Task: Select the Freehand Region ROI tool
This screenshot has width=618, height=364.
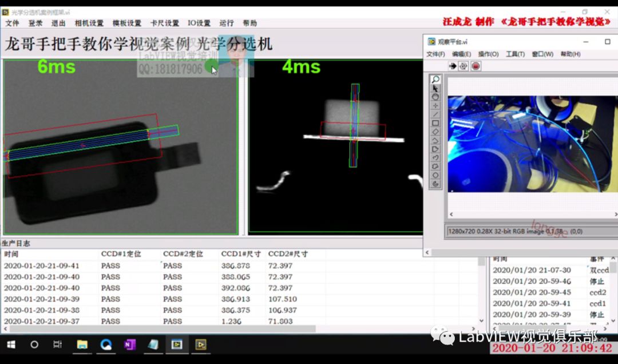Action: tap(435, 167)
